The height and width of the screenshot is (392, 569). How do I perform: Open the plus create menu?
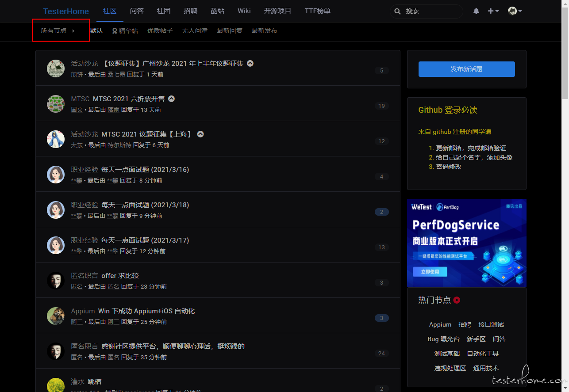(493, 11)
